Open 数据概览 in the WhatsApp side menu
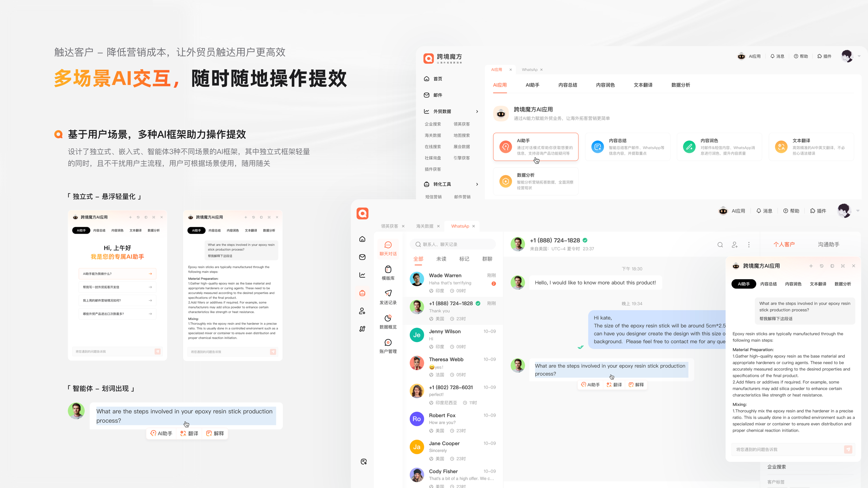 click(388, 322)
